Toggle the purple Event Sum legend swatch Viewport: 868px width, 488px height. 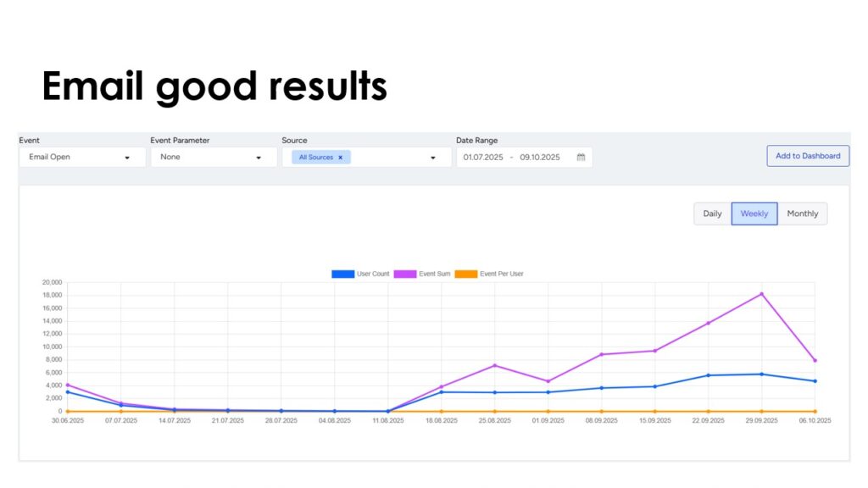click(405, 274)
